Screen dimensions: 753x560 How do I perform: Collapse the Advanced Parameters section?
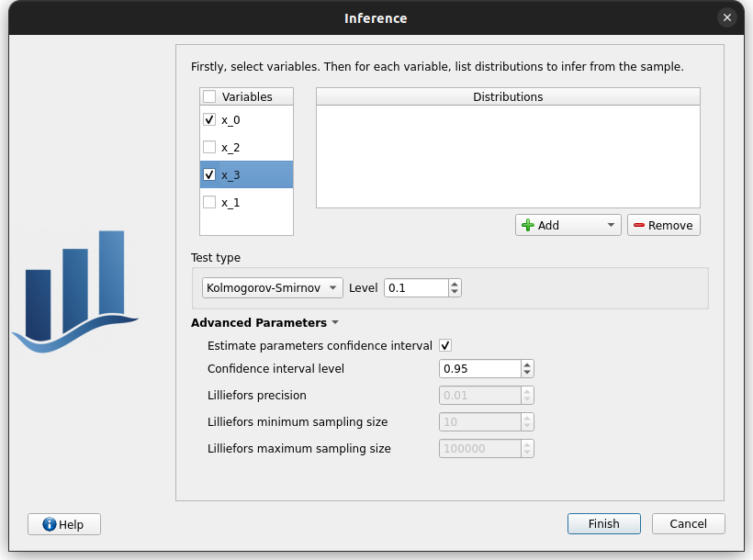pyautogui.click(x=335, y=323)
